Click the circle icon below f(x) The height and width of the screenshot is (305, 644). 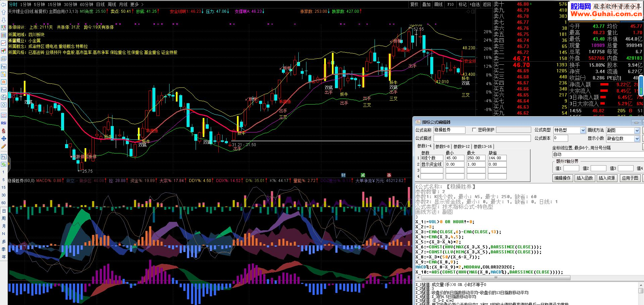[x=4, y=105]
